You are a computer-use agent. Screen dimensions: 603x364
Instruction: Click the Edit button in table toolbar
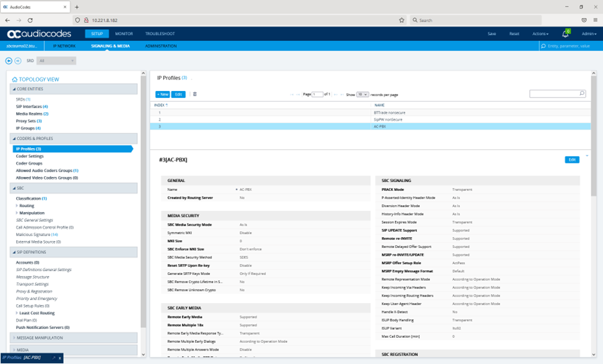click(x=178, y=95)
